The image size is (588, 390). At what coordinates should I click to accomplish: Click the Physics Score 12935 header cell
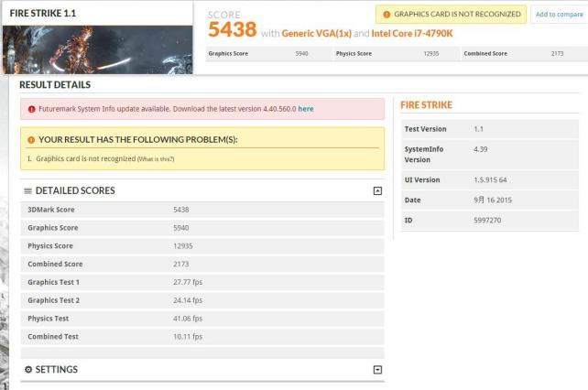396,54
